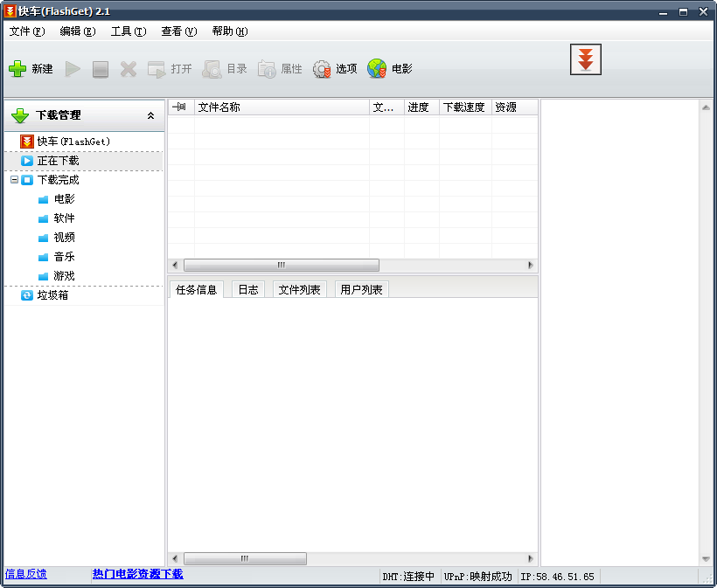Click the Delete X toolbar icon
Screen dimensions: 717x588
click(x=129, y=69)
